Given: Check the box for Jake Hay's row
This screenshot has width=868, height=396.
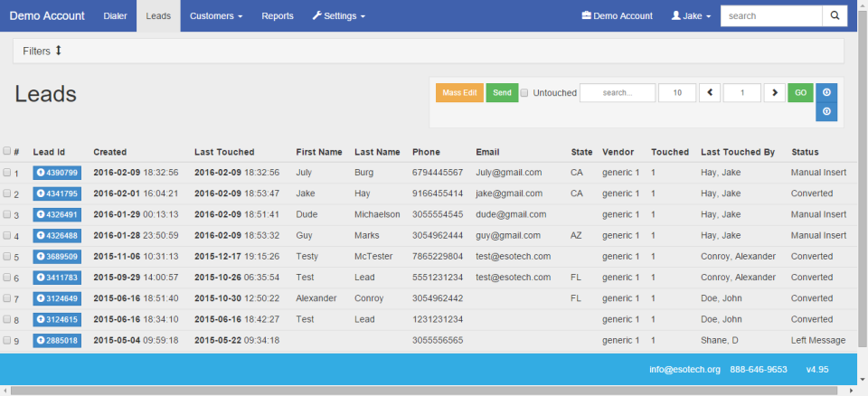Looking at the screenshot, I should point(6,193).
